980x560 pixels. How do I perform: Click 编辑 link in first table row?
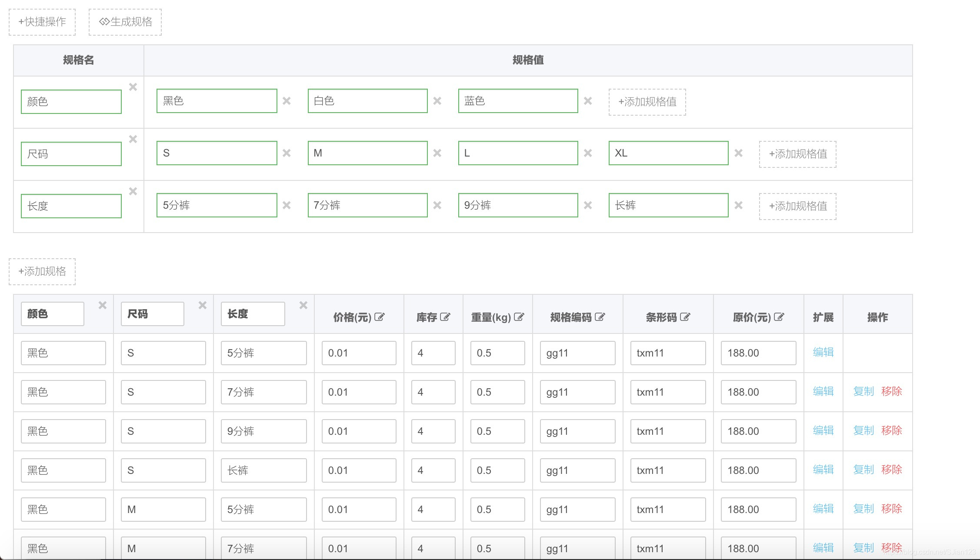pyautogui.click(x=823, y=352)
